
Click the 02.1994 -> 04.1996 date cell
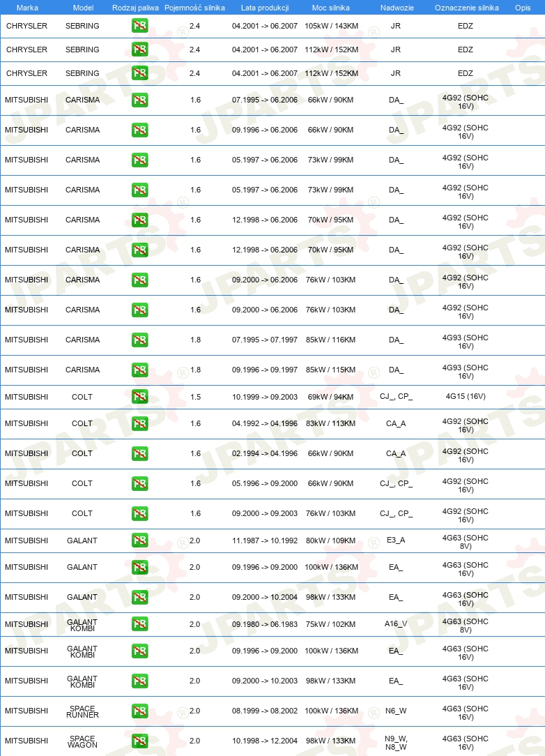click(x=265, y=454)
